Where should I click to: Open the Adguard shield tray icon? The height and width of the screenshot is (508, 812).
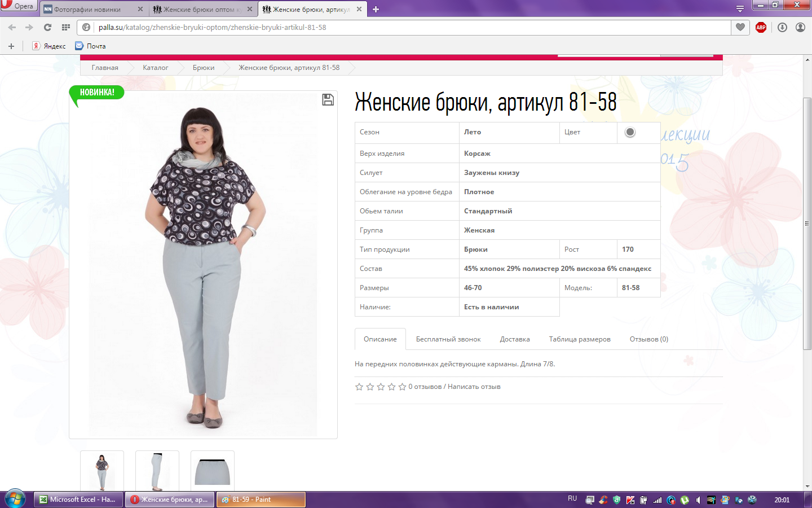pos(617,500)
